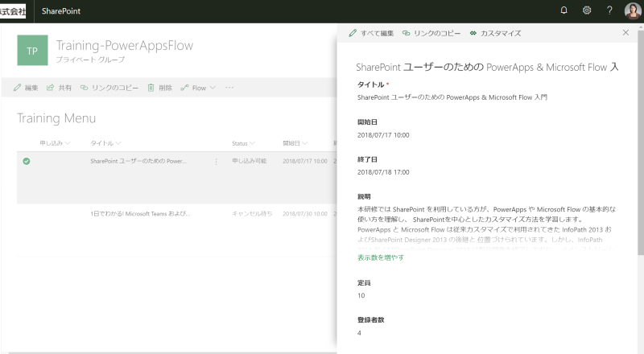Open the toolbar overflow ellipsis menu
The image size is (644, 354).
(x=229, y=88)
